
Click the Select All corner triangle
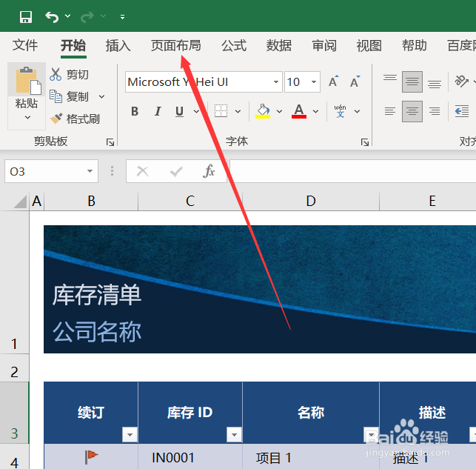click(20, 202)
